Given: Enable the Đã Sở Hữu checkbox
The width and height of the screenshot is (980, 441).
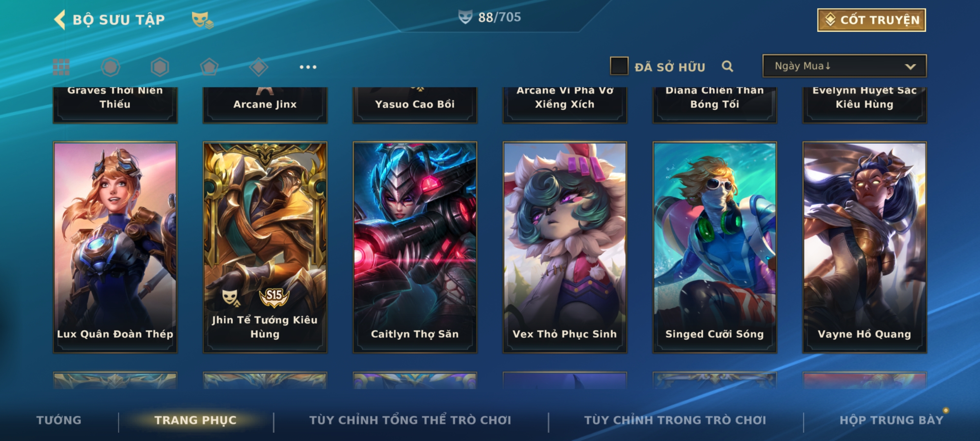Looking at the screenshot, I should [x=619, y=66].
